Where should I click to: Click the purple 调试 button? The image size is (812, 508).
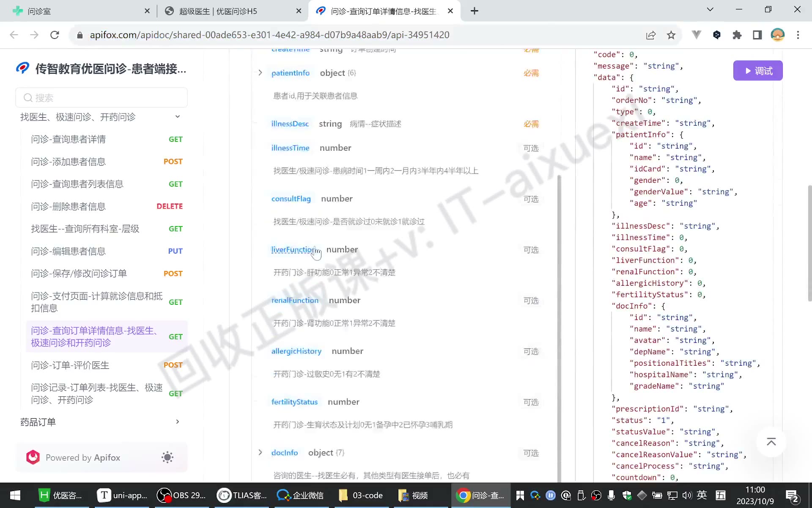click(x=758, y=71)
